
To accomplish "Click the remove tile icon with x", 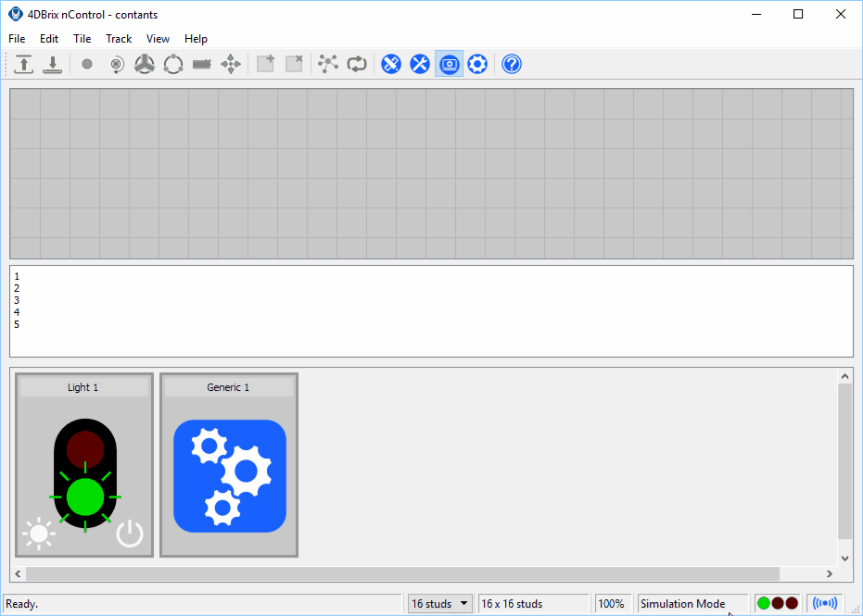I will tap(294, 64).
